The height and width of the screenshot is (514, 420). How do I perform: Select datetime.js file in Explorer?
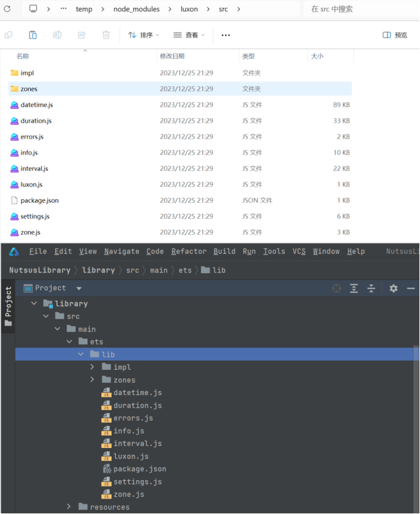pyautogui.click(x=180, y=105)
